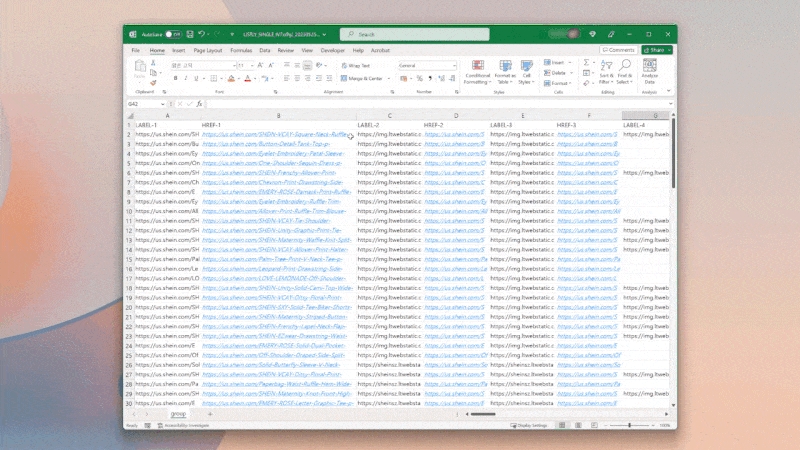Toggle the AutoSave switch
800x450 pixels.
coord(173,34)
